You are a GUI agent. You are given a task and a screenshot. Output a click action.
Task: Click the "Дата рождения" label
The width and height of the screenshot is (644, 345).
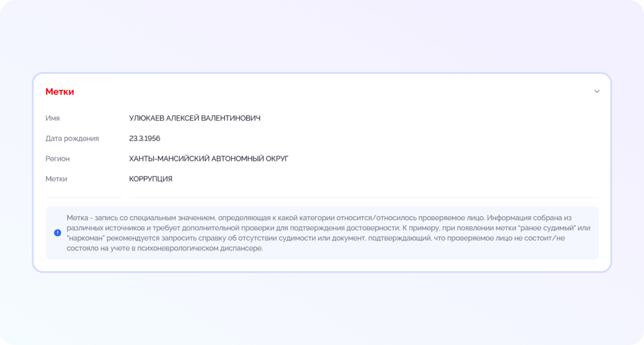(x=72, y=138)
